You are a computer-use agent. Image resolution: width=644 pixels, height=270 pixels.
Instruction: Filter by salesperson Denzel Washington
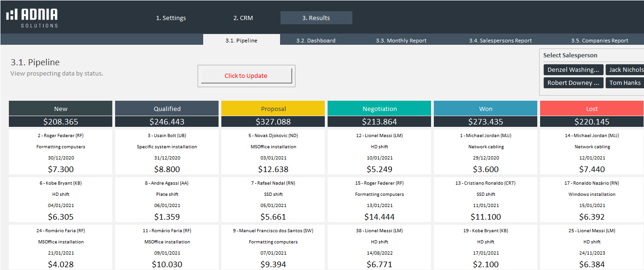[573, 69]
